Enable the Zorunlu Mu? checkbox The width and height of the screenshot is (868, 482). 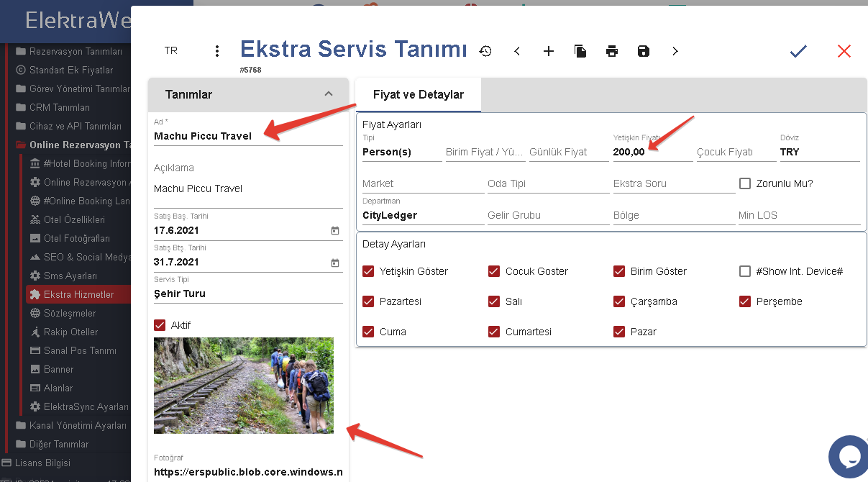click(745, 183)
